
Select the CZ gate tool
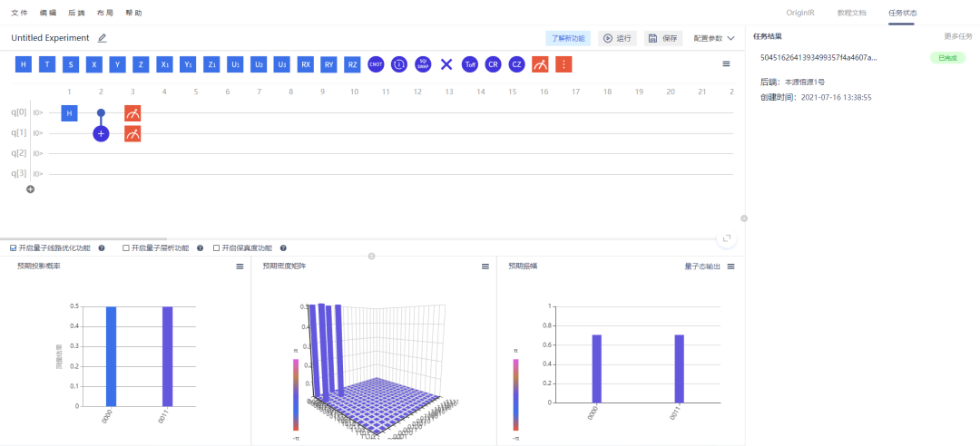coord(516,64)
